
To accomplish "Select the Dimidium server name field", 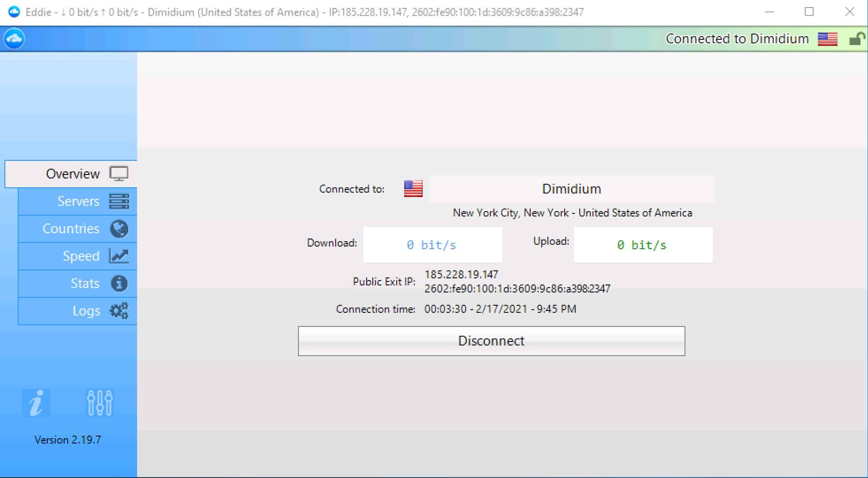I will (x=571, y=189).
